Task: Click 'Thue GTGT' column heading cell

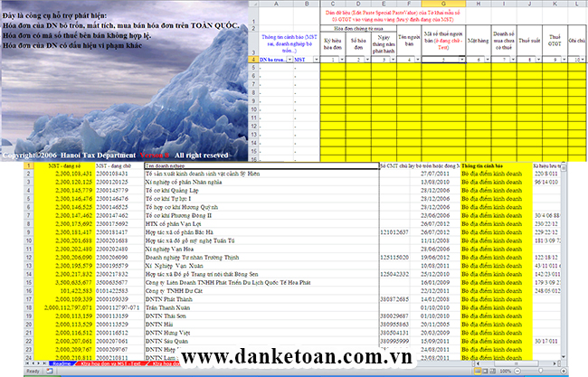Action: coord(555,41)
